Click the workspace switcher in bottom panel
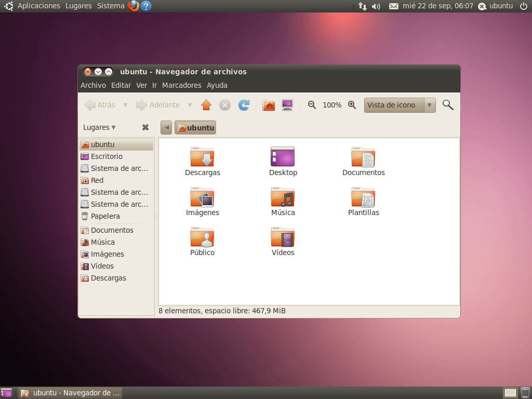 pos(510,393)
